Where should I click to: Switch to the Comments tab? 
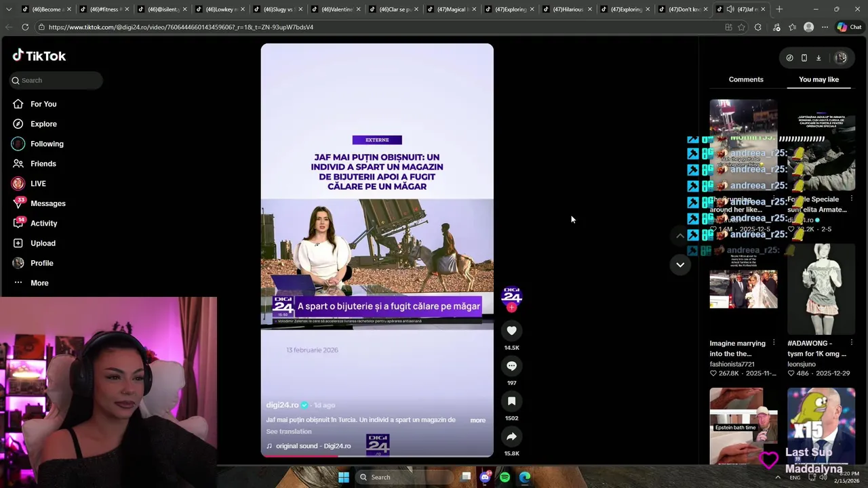click(746, 79)
